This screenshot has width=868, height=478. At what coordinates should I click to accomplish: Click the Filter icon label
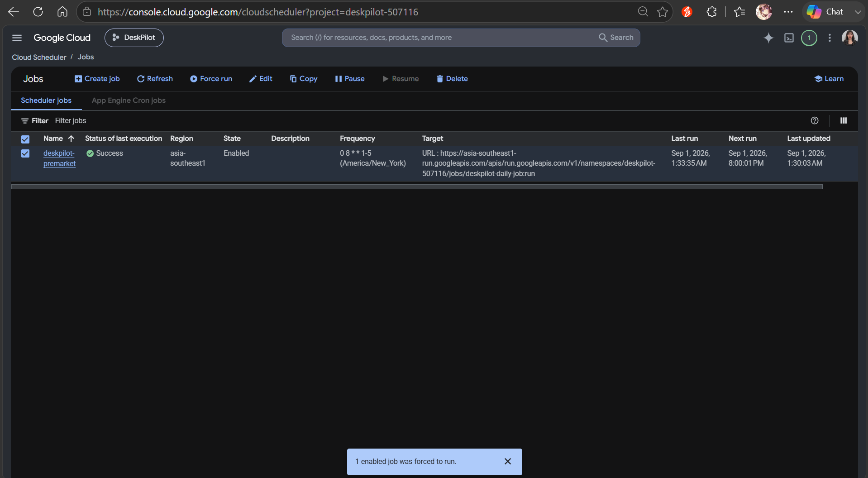[x=34, y=121]
